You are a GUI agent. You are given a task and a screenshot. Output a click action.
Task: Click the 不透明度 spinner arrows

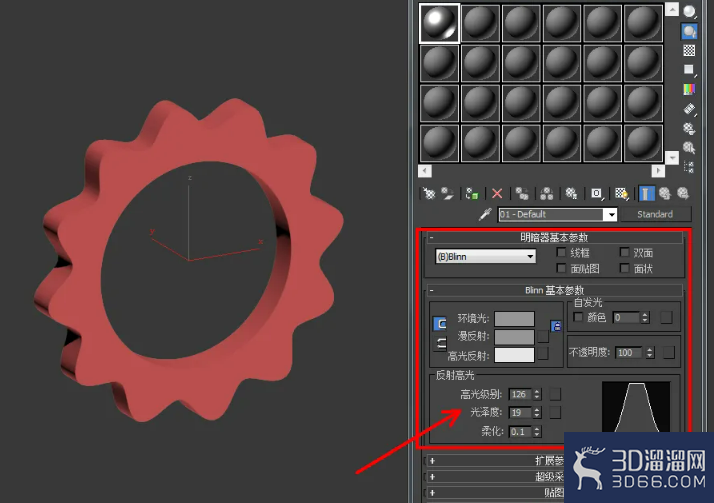[x=650, y=352]
